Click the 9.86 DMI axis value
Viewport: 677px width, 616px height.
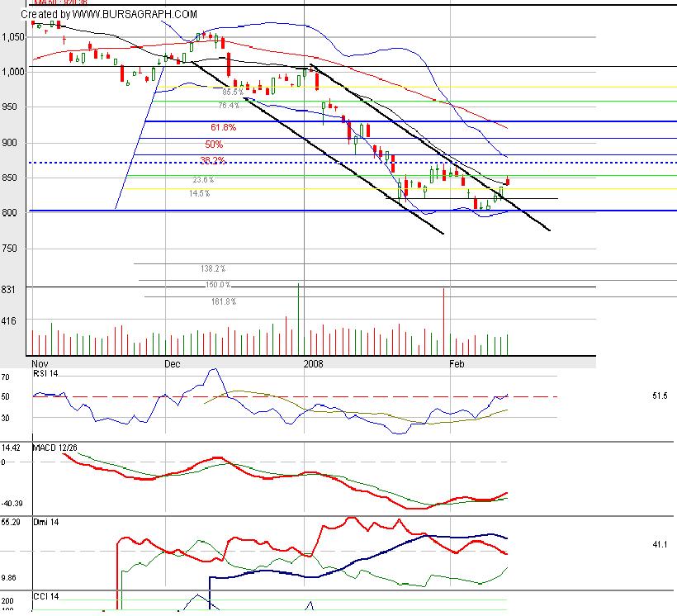point(8,577)
